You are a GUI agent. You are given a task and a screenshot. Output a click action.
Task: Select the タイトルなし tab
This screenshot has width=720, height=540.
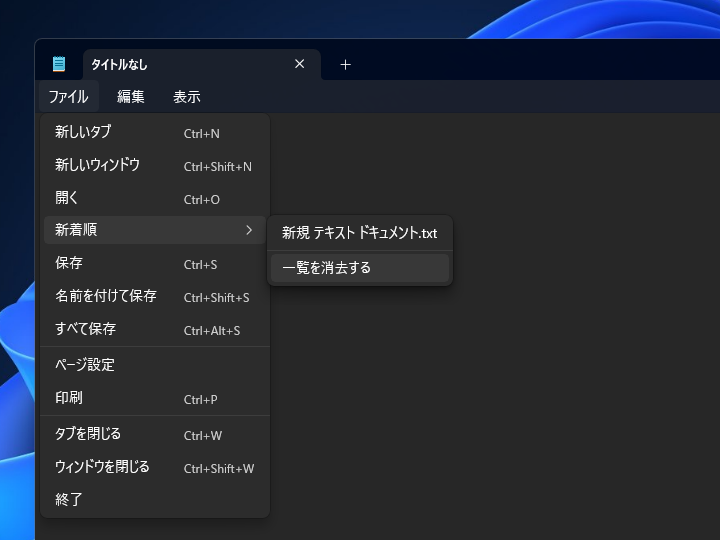tap(202, 64)
